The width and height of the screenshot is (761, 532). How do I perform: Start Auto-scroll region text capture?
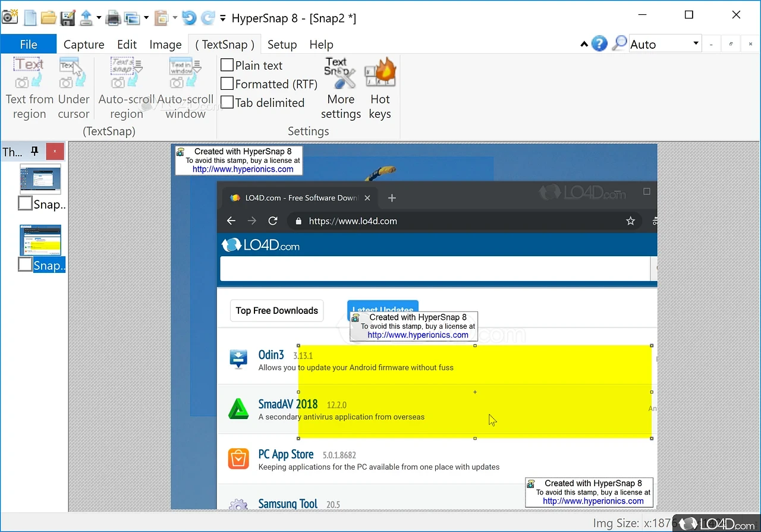point(126,88)
